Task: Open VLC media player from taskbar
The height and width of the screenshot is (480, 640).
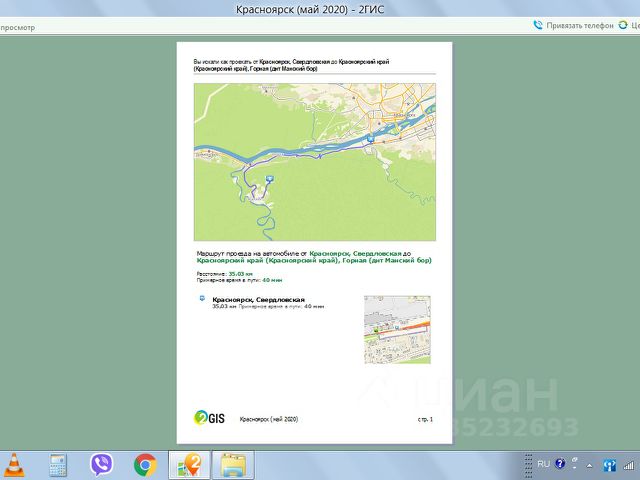Action: click(x=15, y=464)
